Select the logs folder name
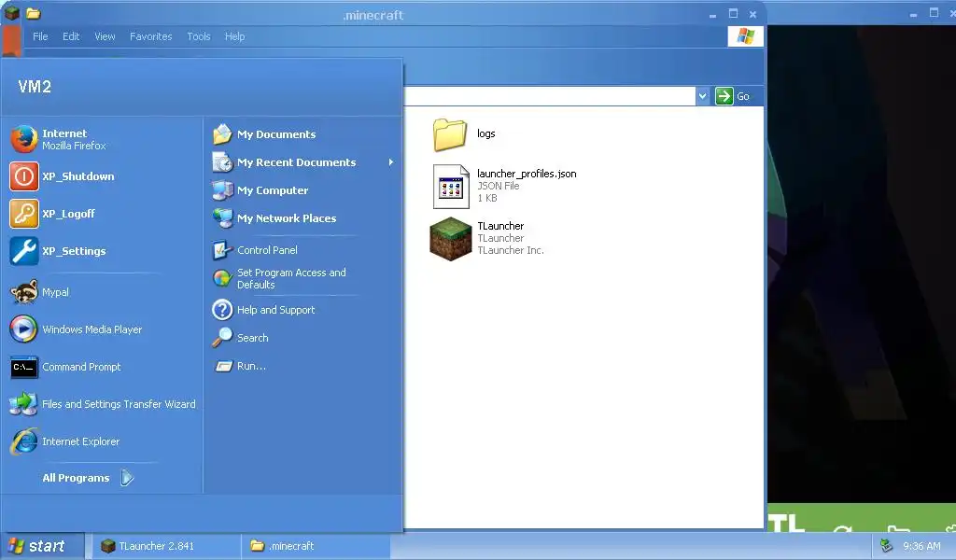956x560 pixels. (x=485, y=133)
